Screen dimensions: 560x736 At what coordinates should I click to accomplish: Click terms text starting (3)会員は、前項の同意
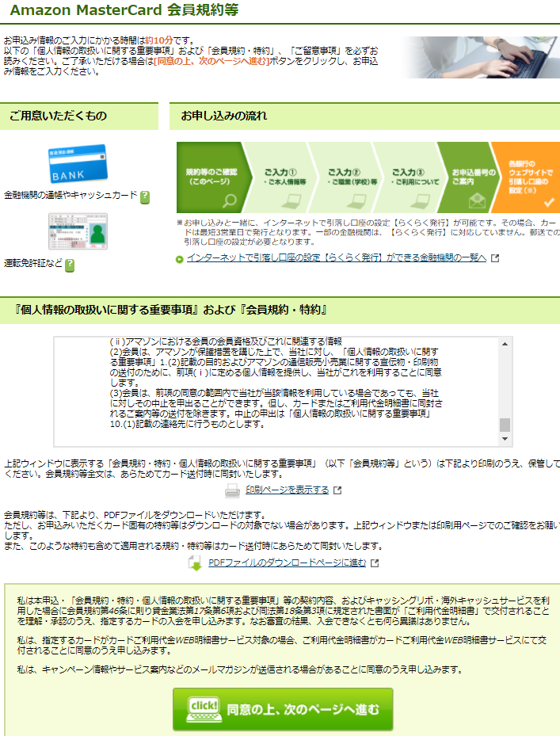coord(276,408)
